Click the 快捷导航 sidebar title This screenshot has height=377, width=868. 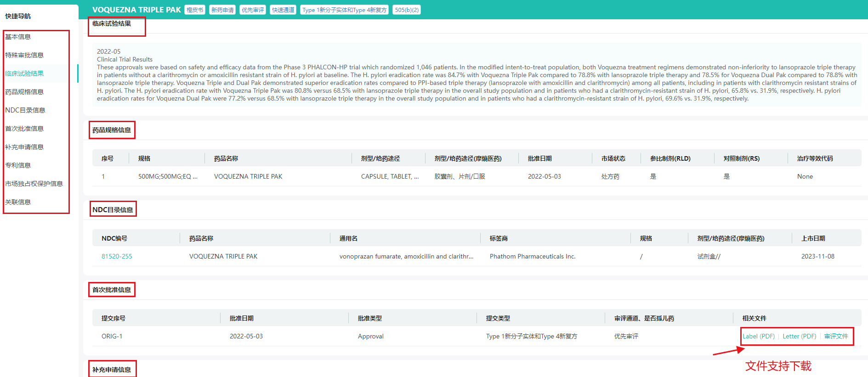(18, 16)
